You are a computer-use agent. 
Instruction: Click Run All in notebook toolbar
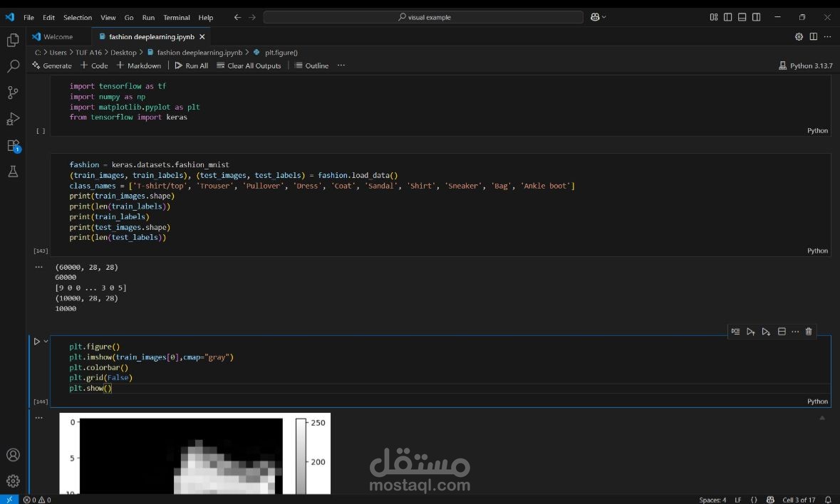click(191, 65)
